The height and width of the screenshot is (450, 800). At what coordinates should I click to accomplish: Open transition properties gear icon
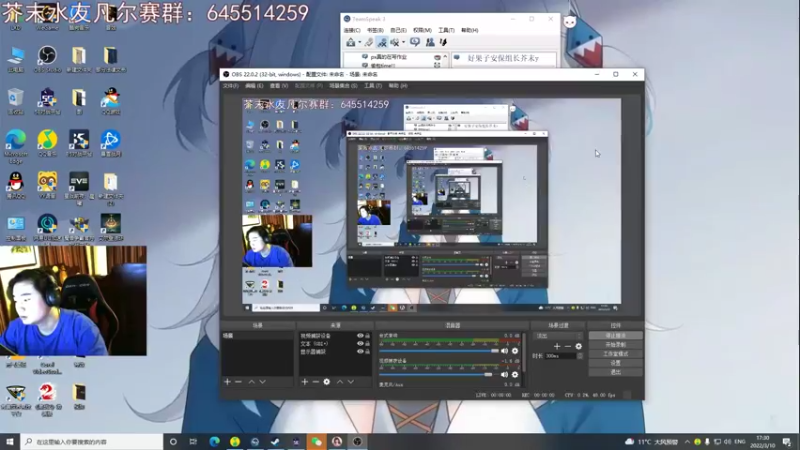click(x=579, y=346)
